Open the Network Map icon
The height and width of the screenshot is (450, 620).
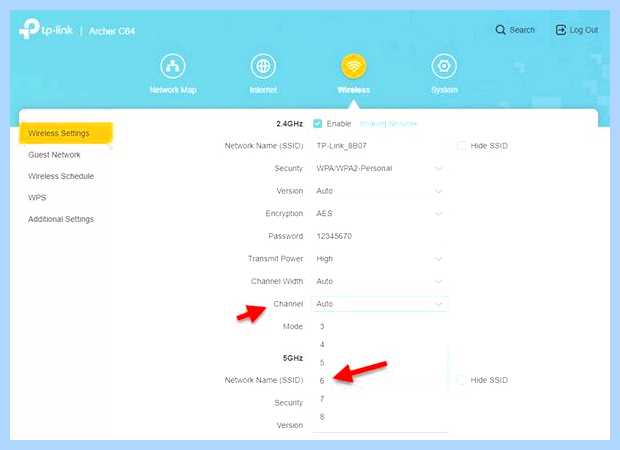(x=173, y=66)
